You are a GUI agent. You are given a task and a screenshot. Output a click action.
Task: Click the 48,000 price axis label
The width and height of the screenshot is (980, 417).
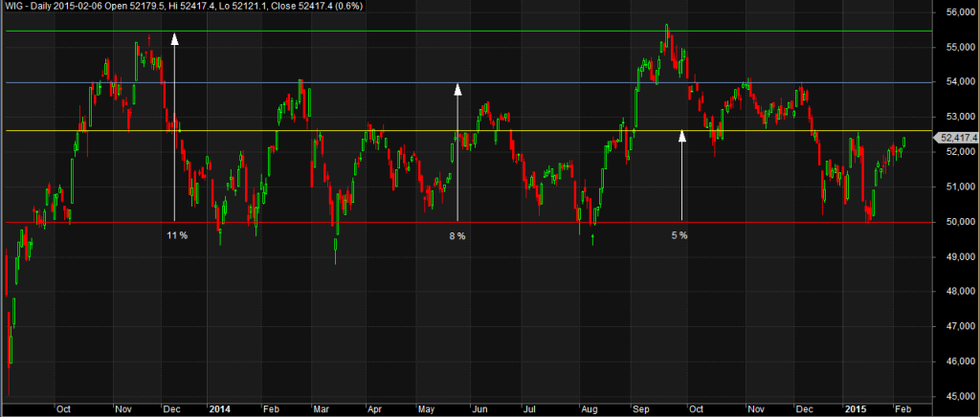coord(953,291)
